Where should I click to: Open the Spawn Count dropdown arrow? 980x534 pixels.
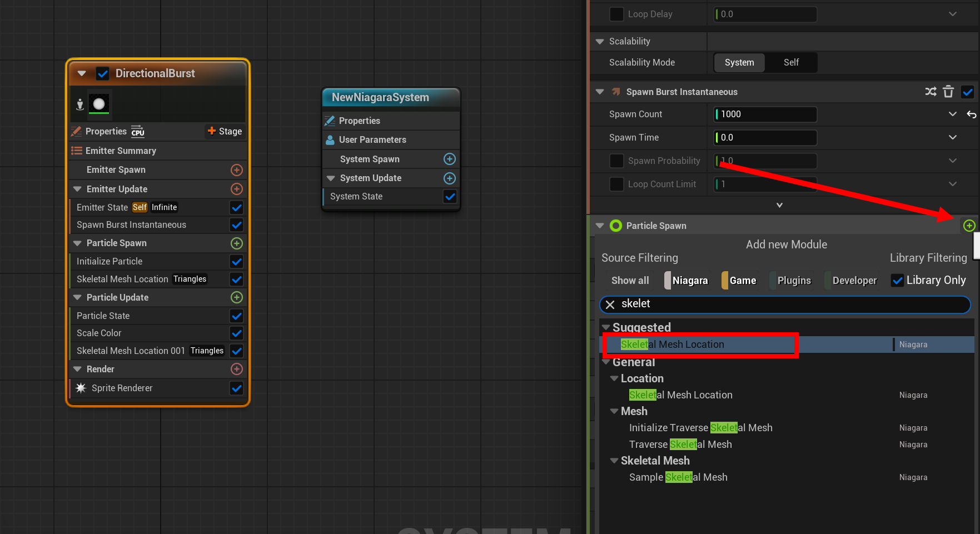click(x=952, y=114)
